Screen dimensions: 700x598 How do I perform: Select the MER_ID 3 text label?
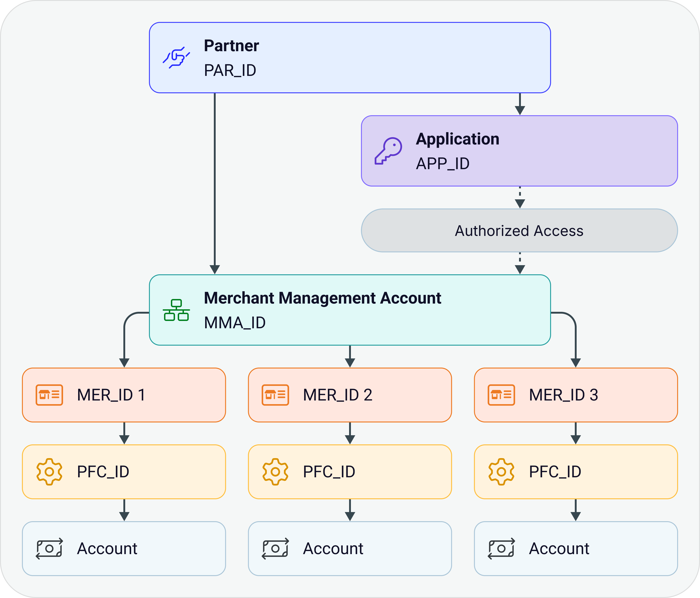coord(564,395)
